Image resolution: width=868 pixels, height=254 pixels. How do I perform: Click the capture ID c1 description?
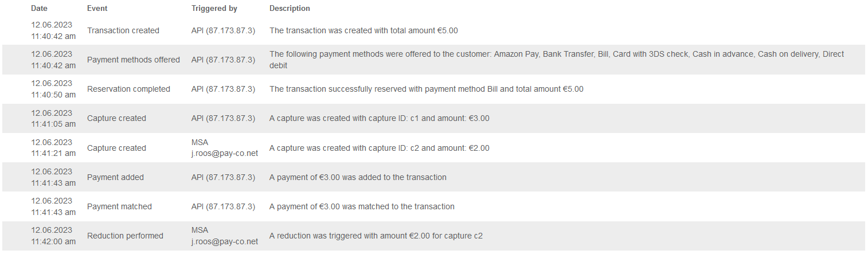point(380,118)
